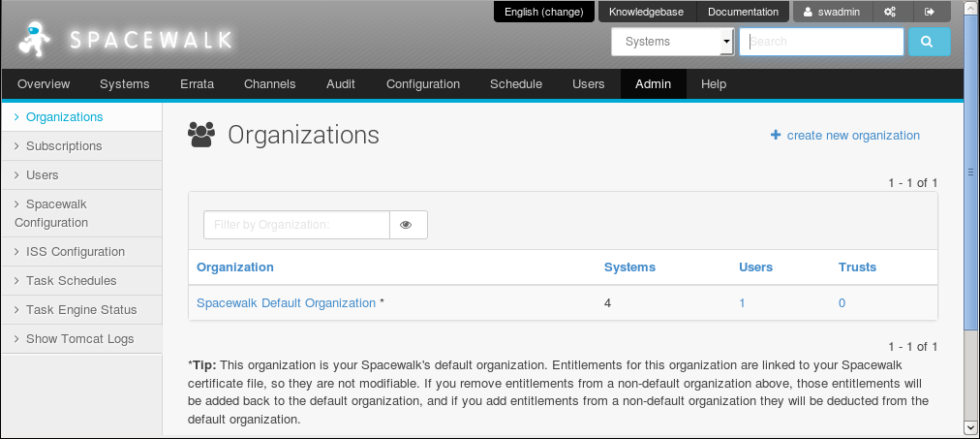Image resolution: width=980 pixels, height=439 pixels.
Task: Select Organizations in the sidebar
Action: pos(82,117)
